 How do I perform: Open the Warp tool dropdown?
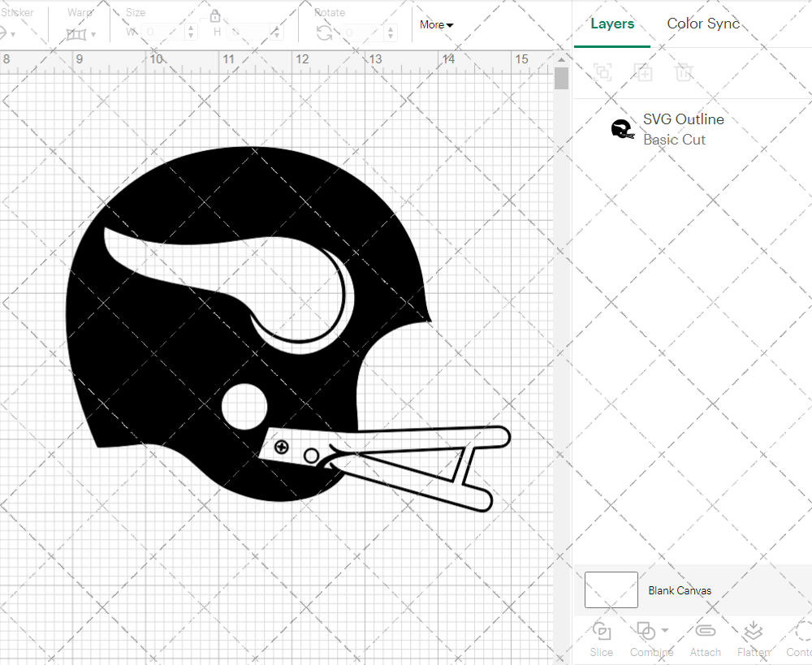(x=93, y=35)
